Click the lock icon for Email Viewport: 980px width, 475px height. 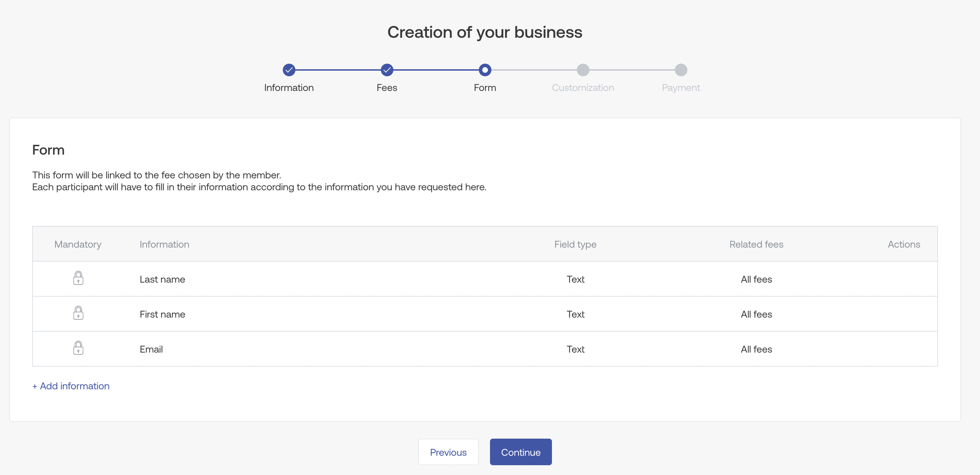(78, 348)
